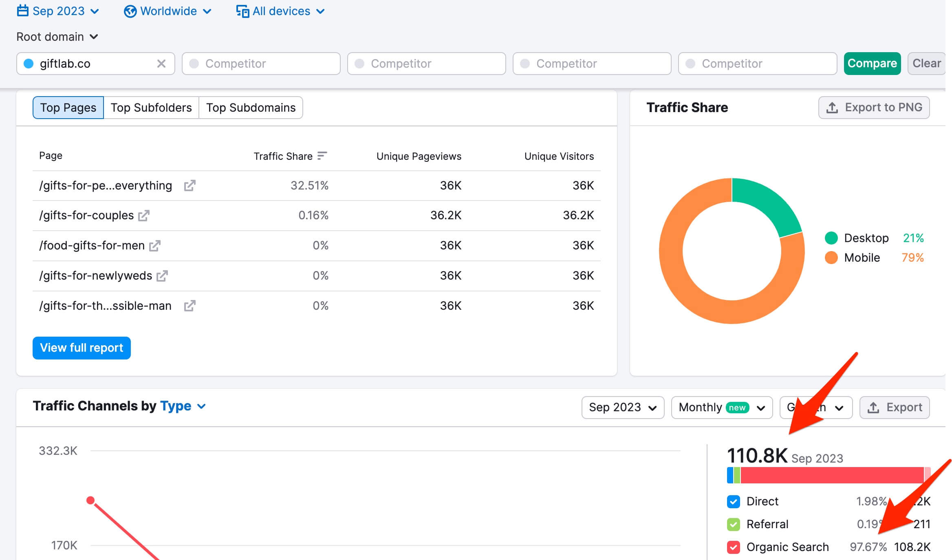Open the Worldwide location dropdown

(167, 11)
